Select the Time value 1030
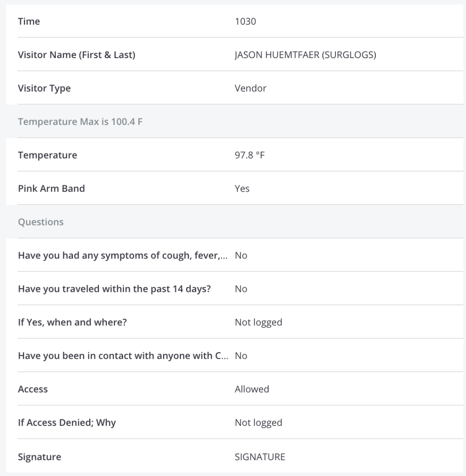 (245, 21)
